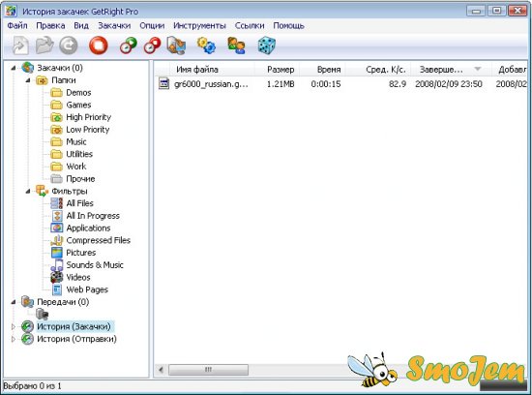Open the Закачки menu

(x=114, y=25)
